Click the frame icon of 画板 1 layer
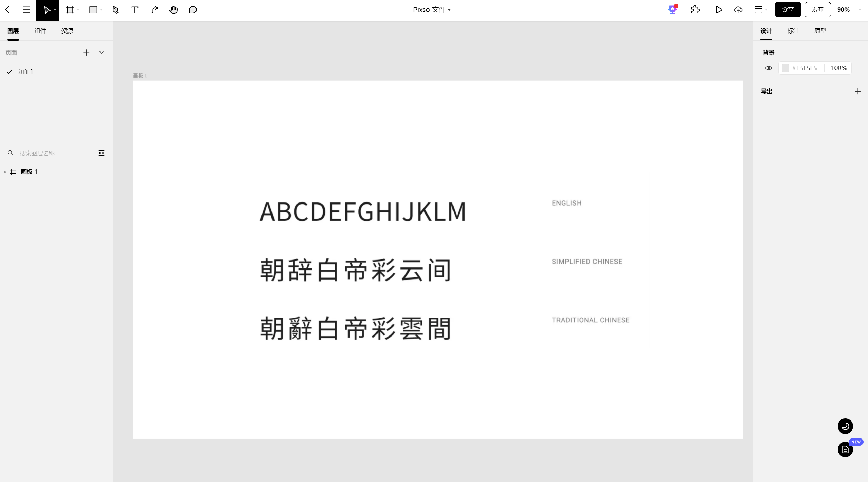Image resolution: width=868 pixels, height=482 pixels. click(x=13, y=172)
